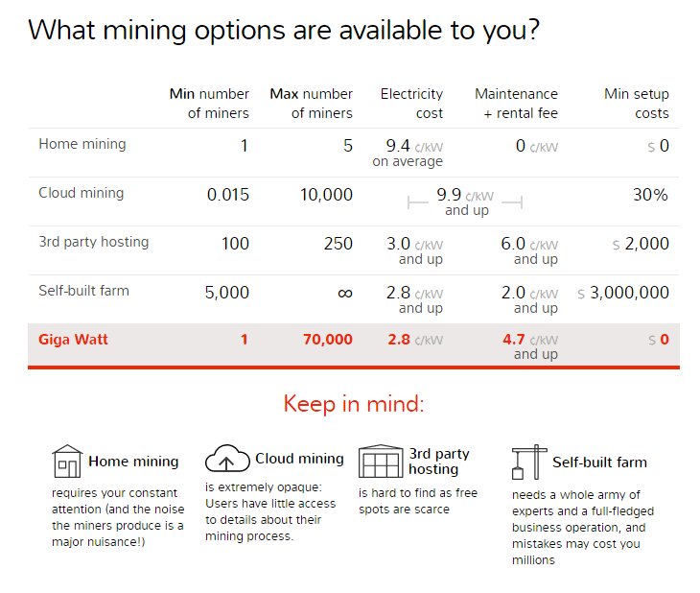Click the $ 3,000,000 setup cost value
The image size is (700, 593).
point(623,293)
